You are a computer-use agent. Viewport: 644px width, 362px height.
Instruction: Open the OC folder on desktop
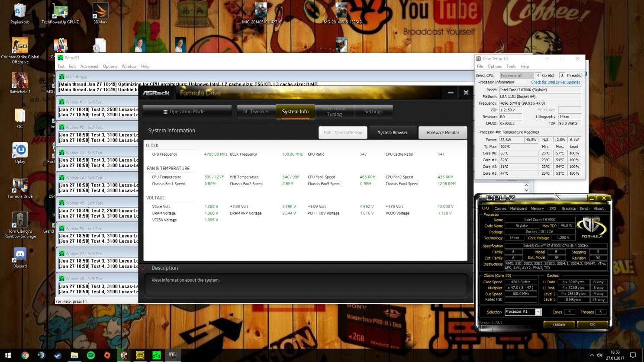pyautogui.click(x=20, y=119)
